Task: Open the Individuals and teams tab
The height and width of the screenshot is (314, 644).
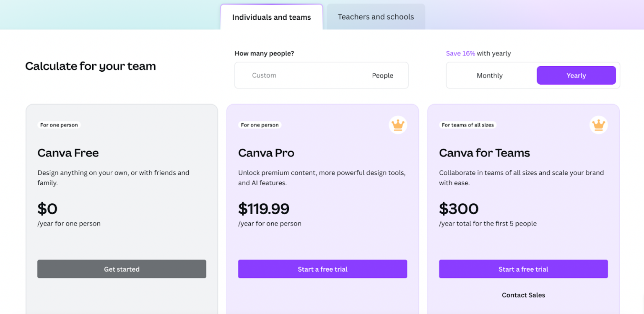Action: point(271,17)
